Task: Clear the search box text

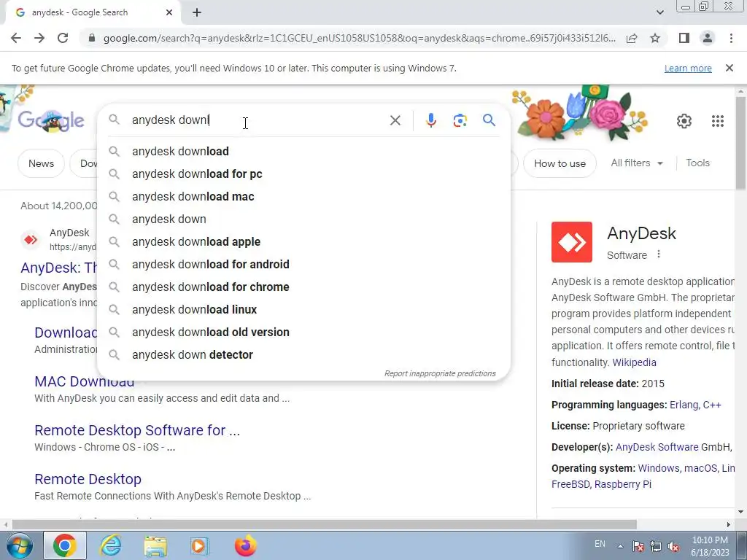Action: pos(395,120)
